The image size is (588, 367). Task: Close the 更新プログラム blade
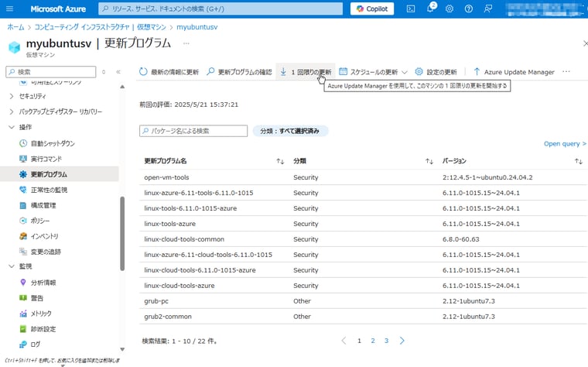pyautogui.click(x=585, y=43)
